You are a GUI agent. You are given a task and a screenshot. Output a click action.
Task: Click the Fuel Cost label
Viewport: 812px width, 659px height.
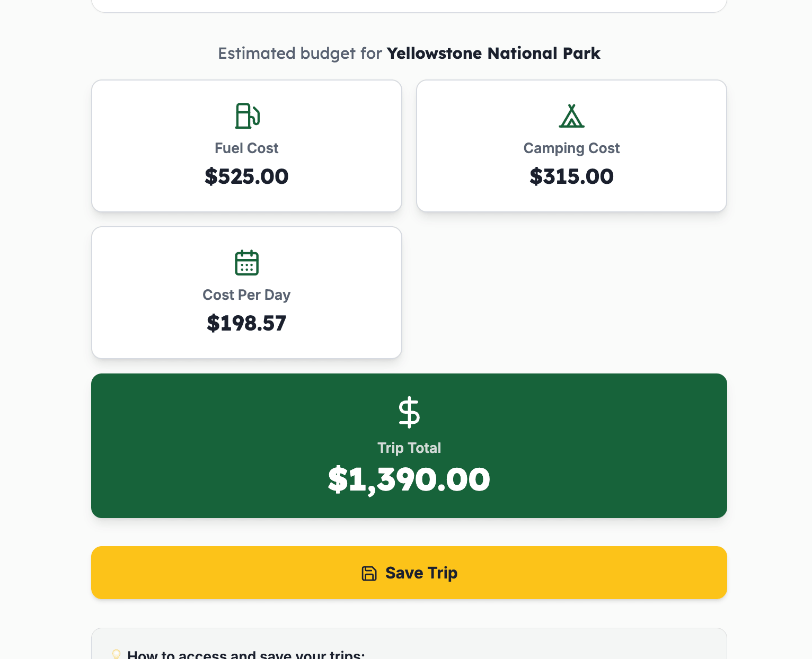(246, 148)
